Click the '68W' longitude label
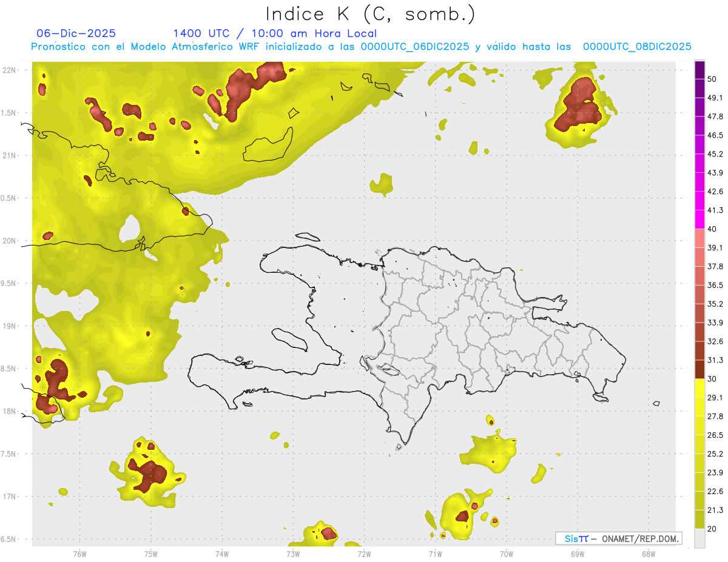The width and height of the screenshot is (728, 562). click(649, 554)
